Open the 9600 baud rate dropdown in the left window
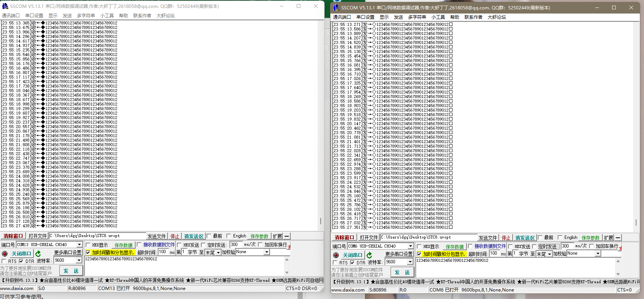Viewport: 644px width, 299px height. (x=79, y=260)
